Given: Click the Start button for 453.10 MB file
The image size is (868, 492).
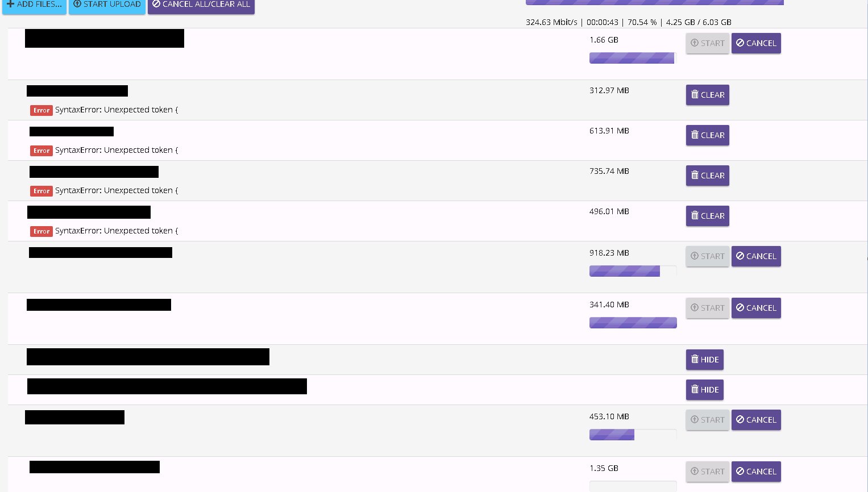Looking at the screenshot, I should 708,420.
